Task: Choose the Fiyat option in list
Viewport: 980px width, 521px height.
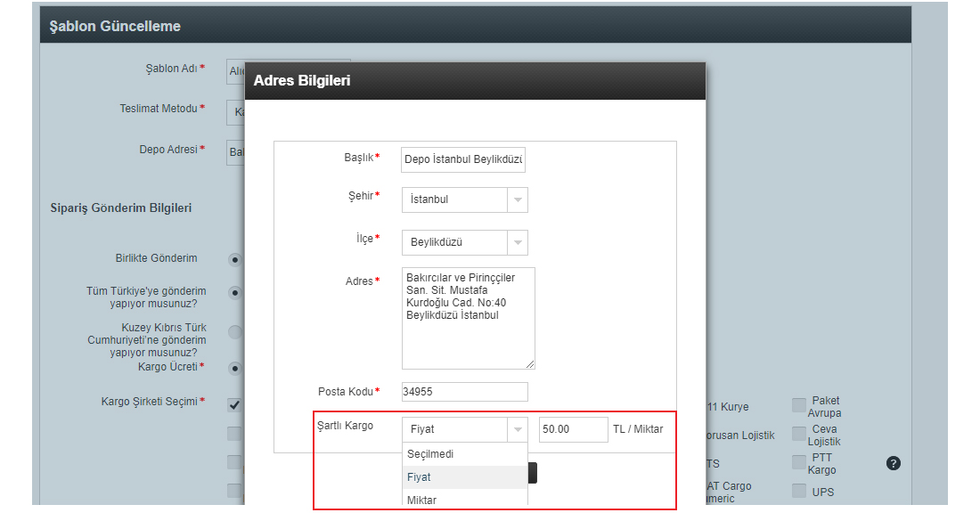Action: [x=420, y=477]
